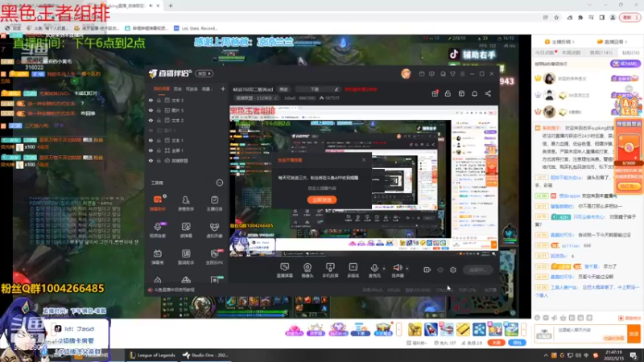644x362 pixels.
Task: Toggle preview eye icon near settings gear
Action: tap(440, 269)
